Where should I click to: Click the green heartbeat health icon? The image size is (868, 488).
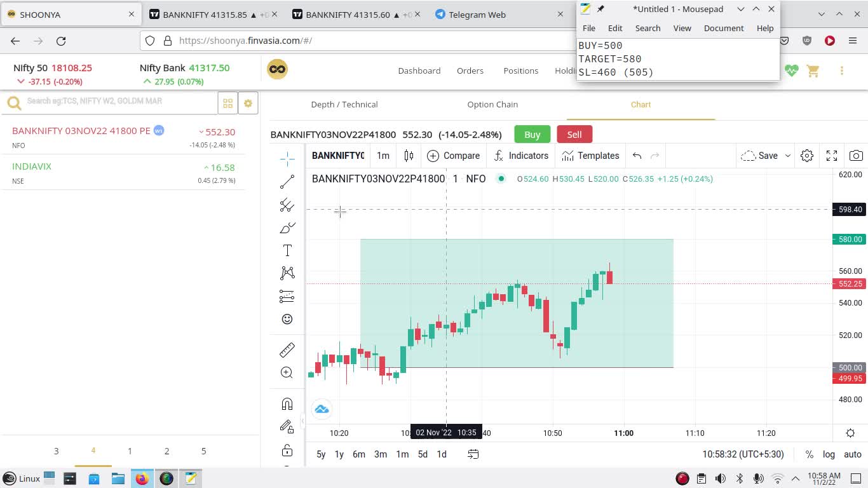tap(791, 71)
